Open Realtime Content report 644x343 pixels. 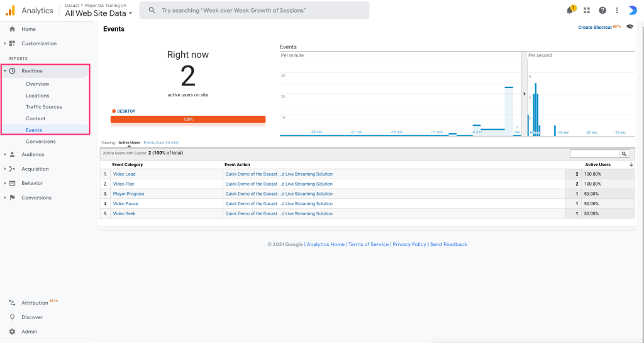tap(36, 119)
